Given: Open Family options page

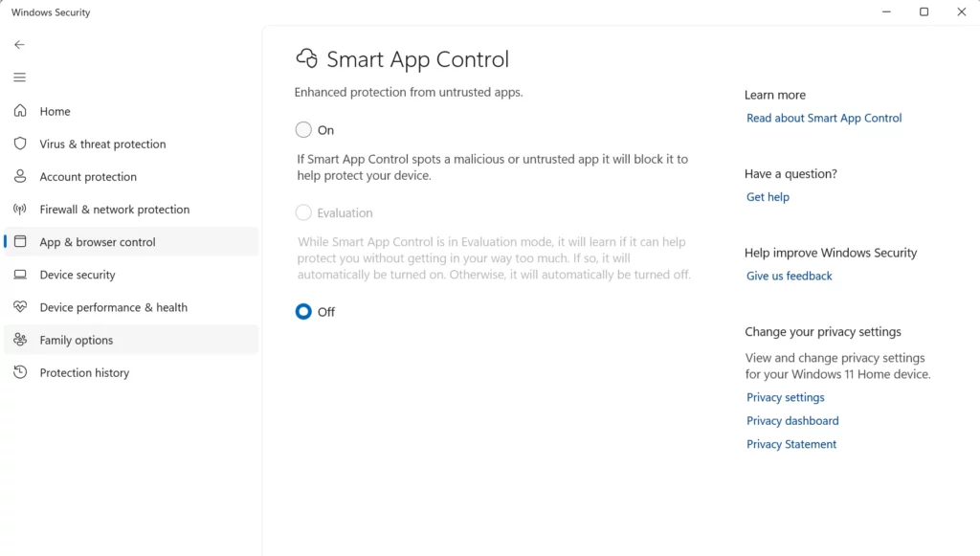Looking at the screenshot, I should 131,340.
